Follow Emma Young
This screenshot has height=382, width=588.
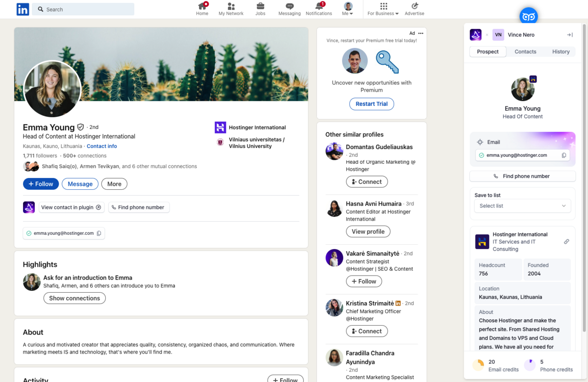(x=41, y=184)
